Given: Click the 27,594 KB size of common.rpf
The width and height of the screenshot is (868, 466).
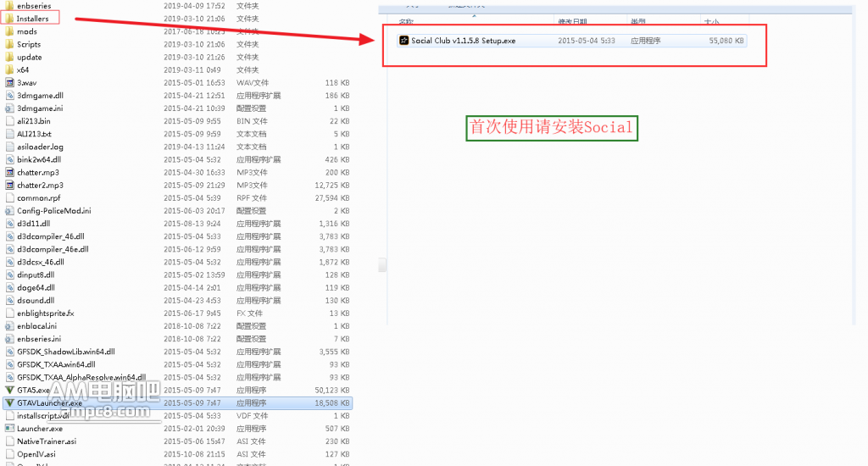Looking at the screenshot, I should coord(332,197).
